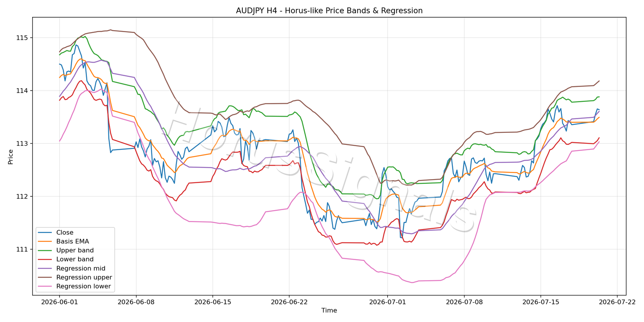
Task: Click the 2026-06-15 date tick label
Action: coord(213,302)
